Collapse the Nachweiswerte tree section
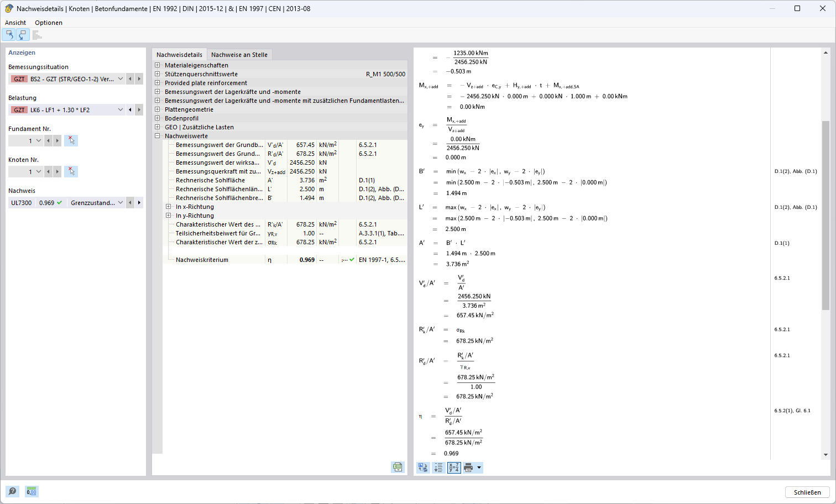Image resolution: width=836 pixels, height=504 pixels. click(x=158, y=135)
